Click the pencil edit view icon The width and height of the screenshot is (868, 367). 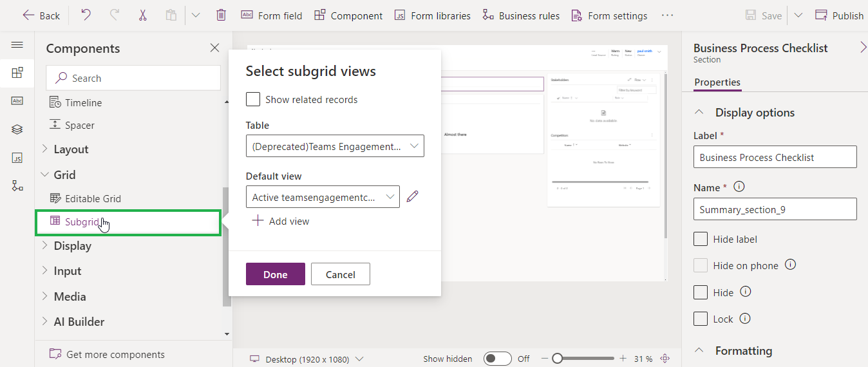[x=413, y=196]
